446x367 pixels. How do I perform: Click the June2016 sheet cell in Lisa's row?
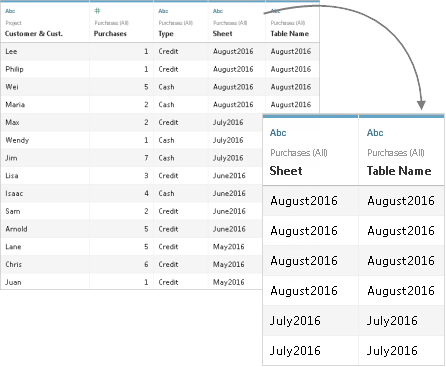[x=229, y=176]
